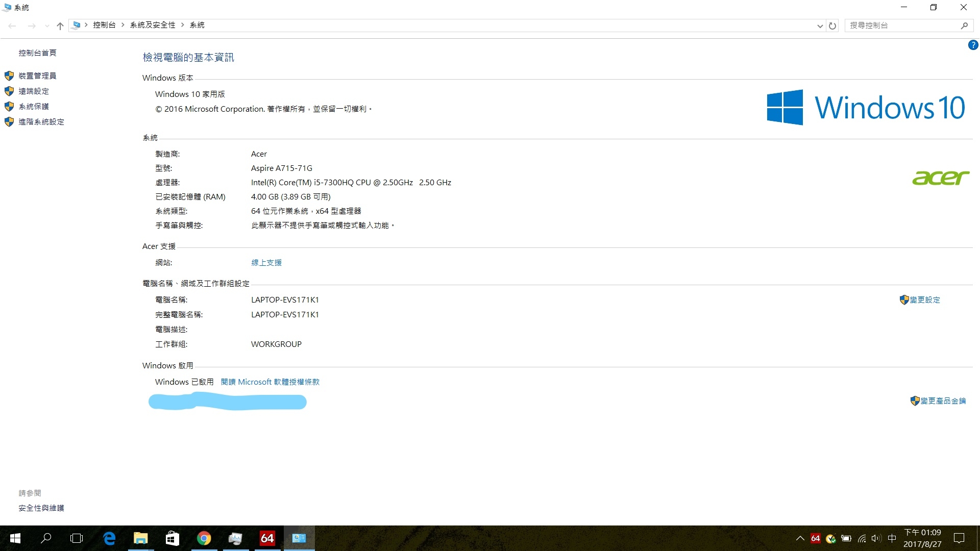Click the Forward navigation arrow
Viewport: 980px width, 551px height.
32,26
